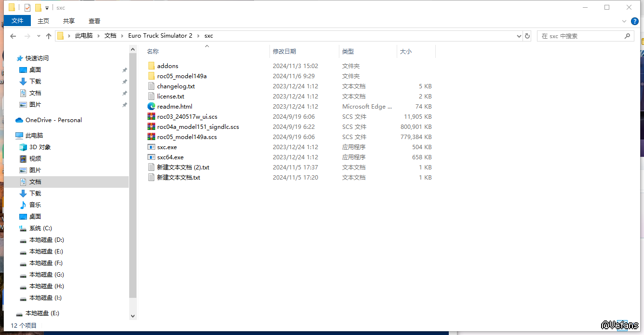Open pinned 下载 under quick access
The image size is (644, 335).
tap(35, 81)
